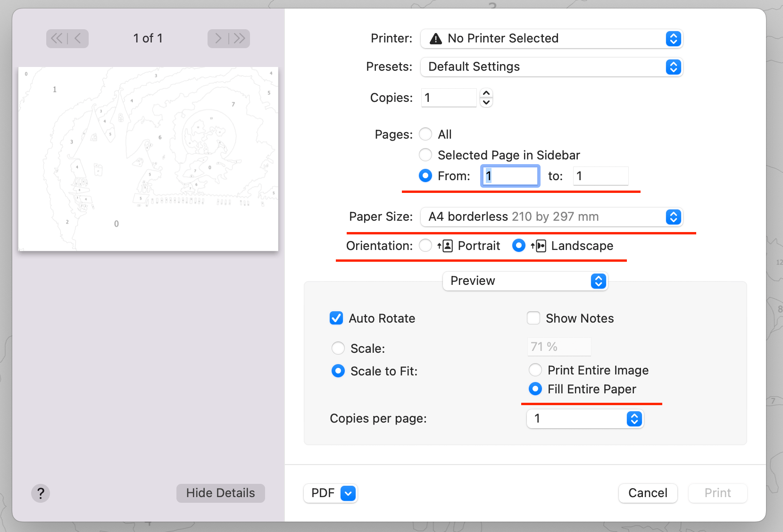Enable the Show Notes checkbox
783x532 pixels.
[533, 318]
